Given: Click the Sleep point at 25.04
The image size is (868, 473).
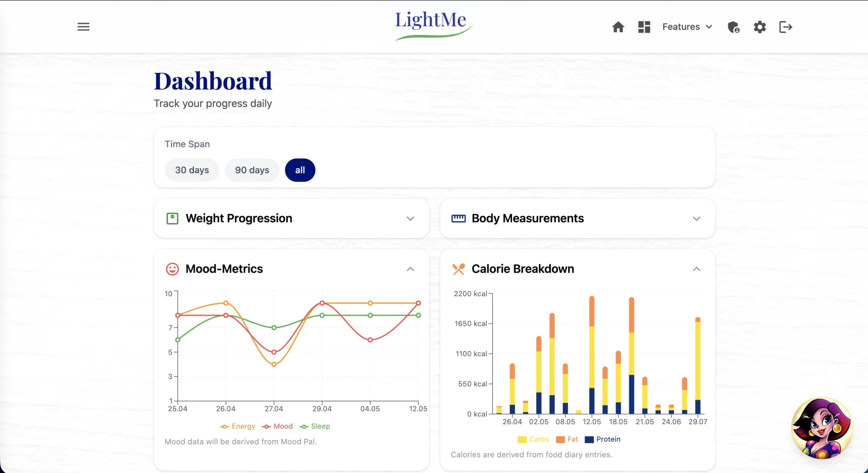Looking at the screenshot, I should (178, 340).
